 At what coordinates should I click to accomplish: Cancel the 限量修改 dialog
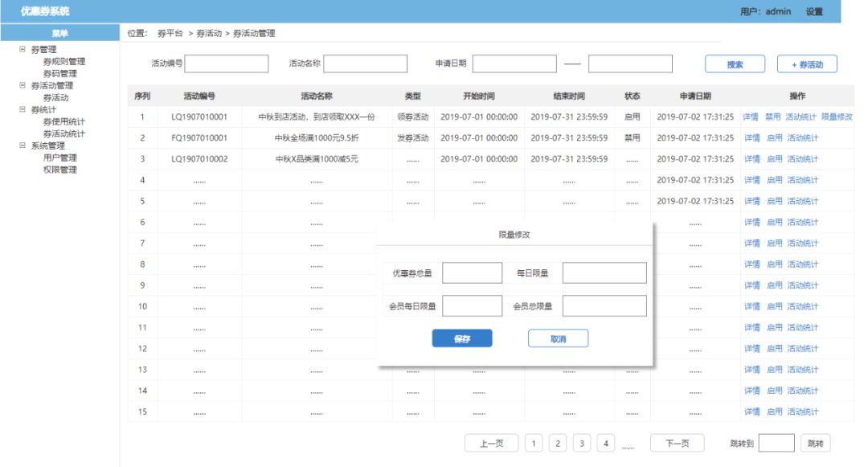click(x=560, y=338)
